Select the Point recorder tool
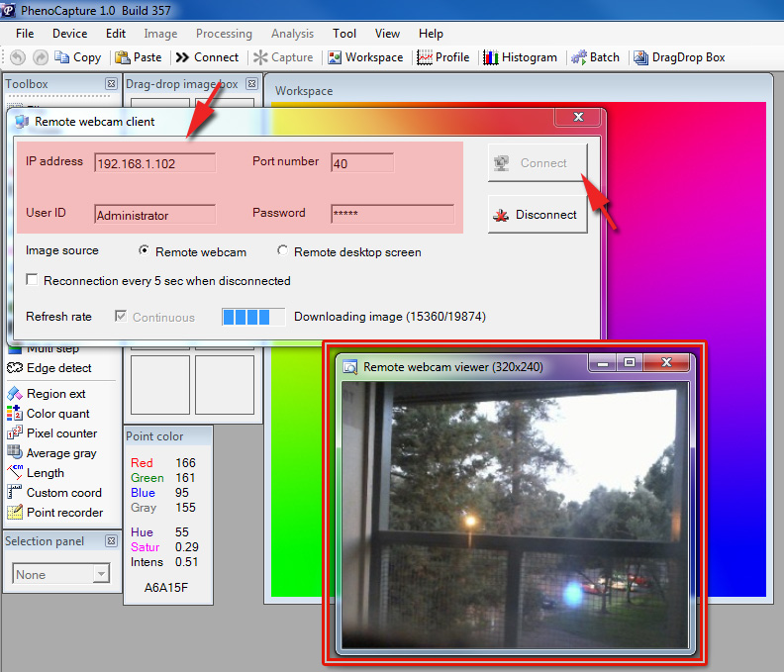This screenshot has width=784, height=672. click(x=64, y=513)
